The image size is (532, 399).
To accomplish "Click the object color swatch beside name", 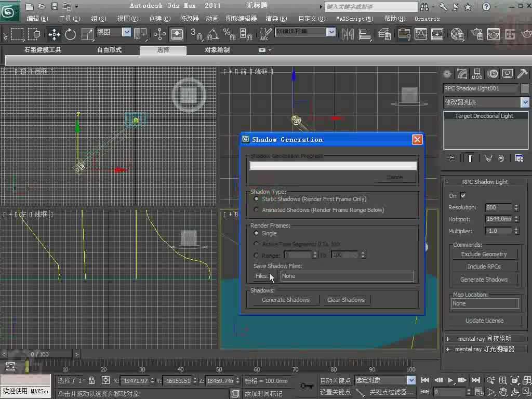I will click(x=525, y=88).
